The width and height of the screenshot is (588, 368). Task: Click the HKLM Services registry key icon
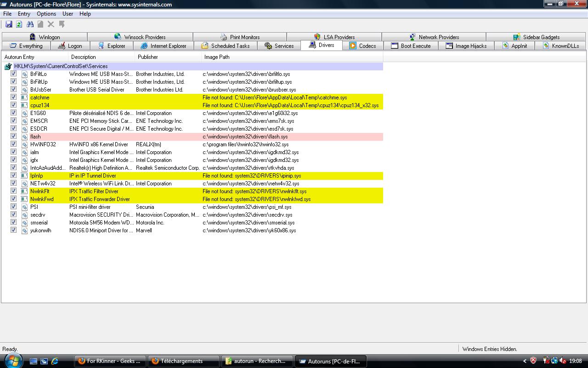point(8,66)
